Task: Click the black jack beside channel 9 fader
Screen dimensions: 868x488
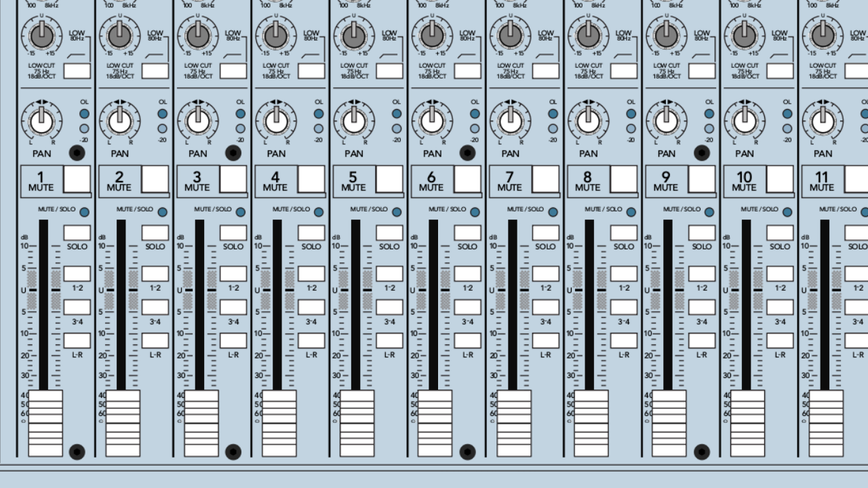Action: point(702,451)
